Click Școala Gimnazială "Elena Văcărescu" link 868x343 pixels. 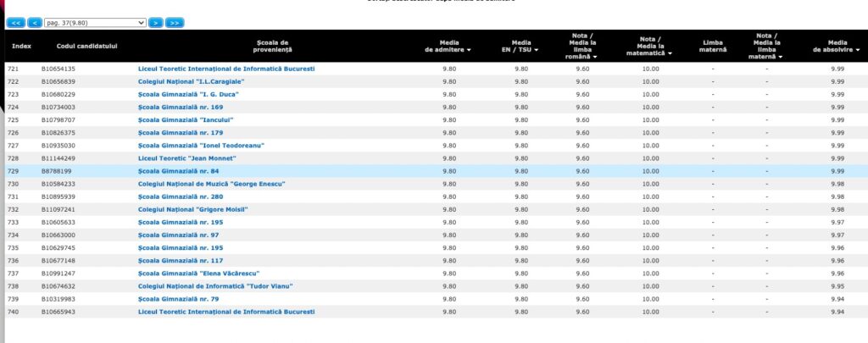[198, 274]
